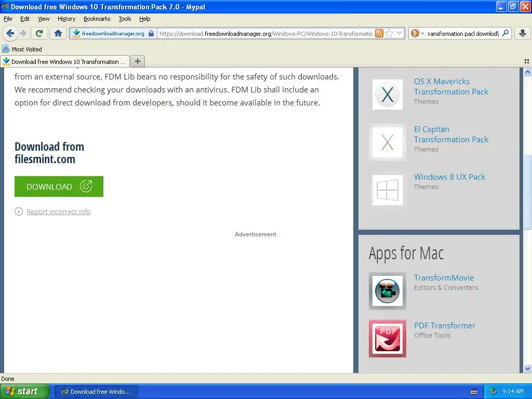Open the View menu
Image resolution: width=532 pixels, height=399 pixels.
tap(44, 19)
